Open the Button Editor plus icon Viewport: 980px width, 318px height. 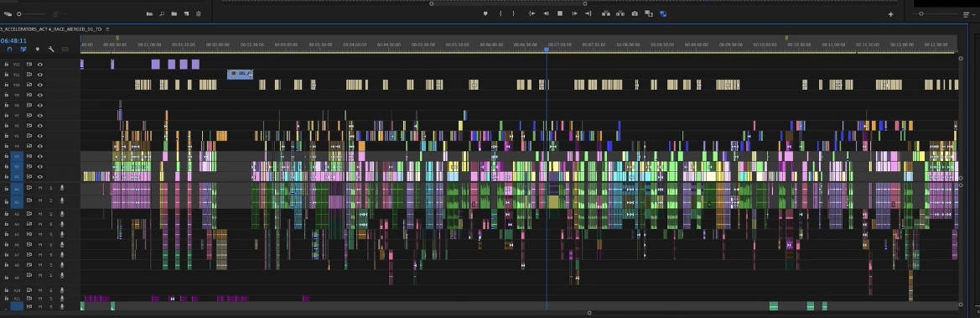click(890, 13)
